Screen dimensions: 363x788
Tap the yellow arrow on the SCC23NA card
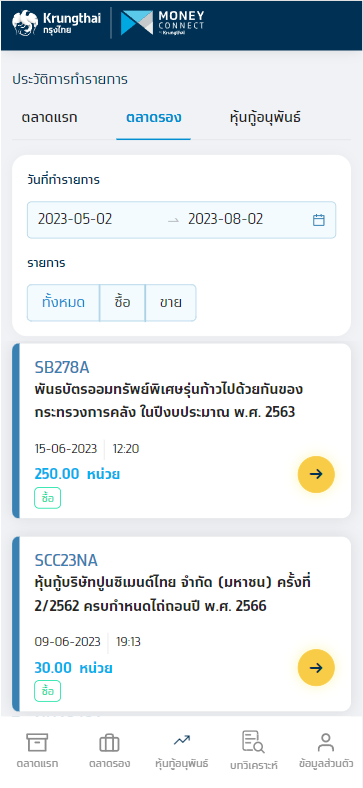[316, 668]
